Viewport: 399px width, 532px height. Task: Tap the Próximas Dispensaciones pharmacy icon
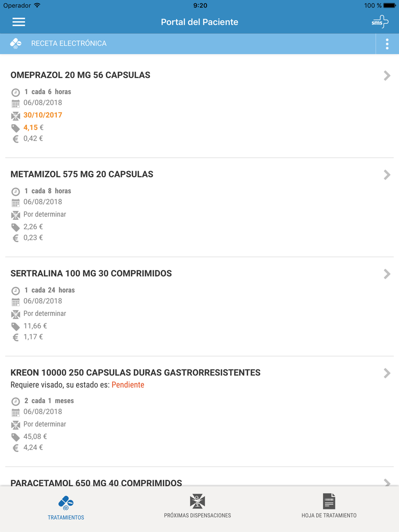coord(198,501)
